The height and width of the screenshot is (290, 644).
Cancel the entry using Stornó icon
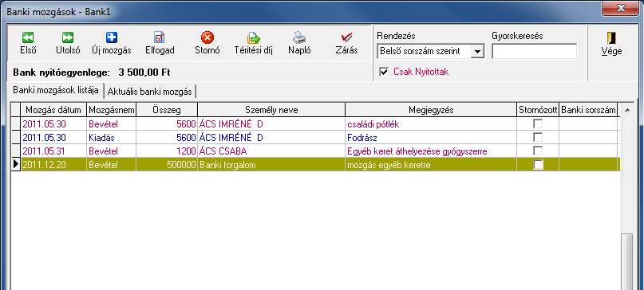click(207, 37)
